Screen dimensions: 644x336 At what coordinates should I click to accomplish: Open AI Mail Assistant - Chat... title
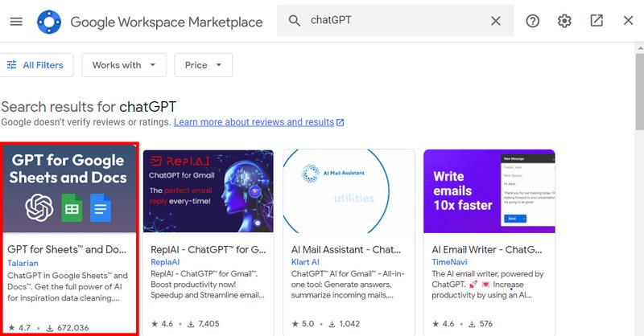(x=346, y=249)
